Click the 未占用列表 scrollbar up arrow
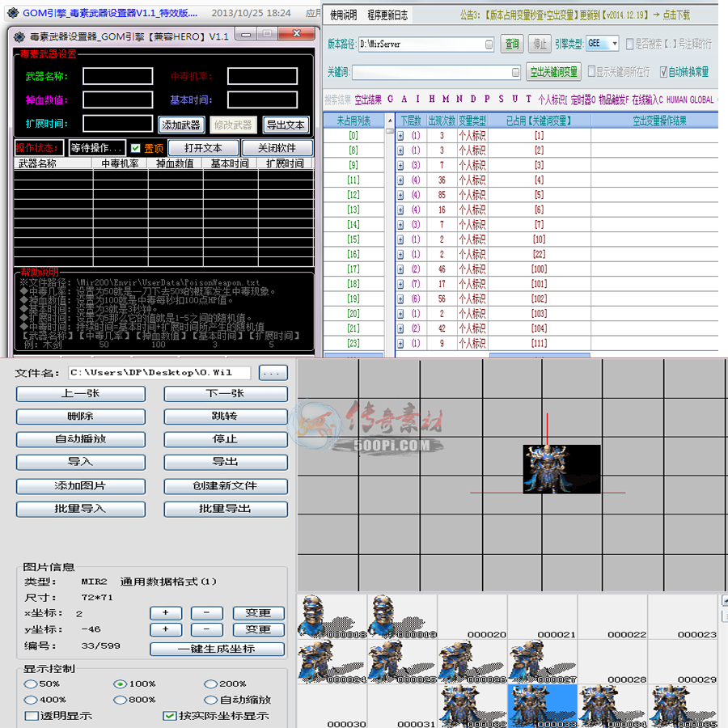Viewport: 728px width, 728px height. pyautogui.click(x=390, y=121)
